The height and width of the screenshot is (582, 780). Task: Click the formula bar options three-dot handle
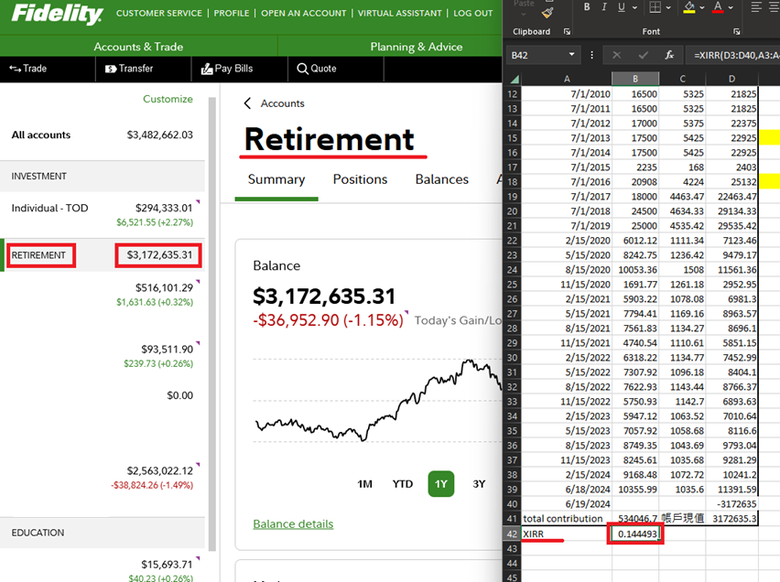(591, 55)
